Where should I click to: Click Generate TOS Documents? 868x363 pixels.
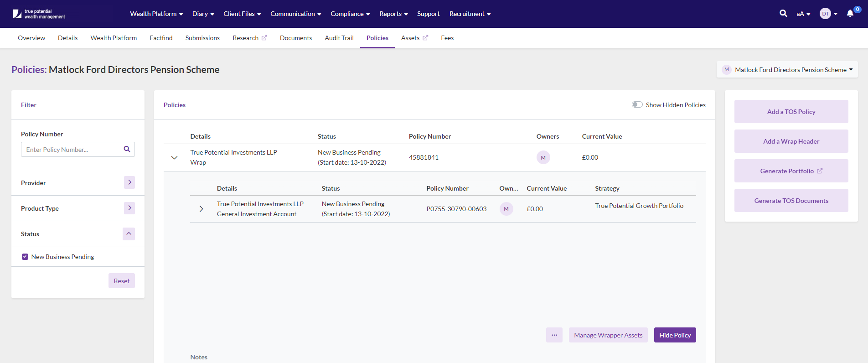pos(791,201)
